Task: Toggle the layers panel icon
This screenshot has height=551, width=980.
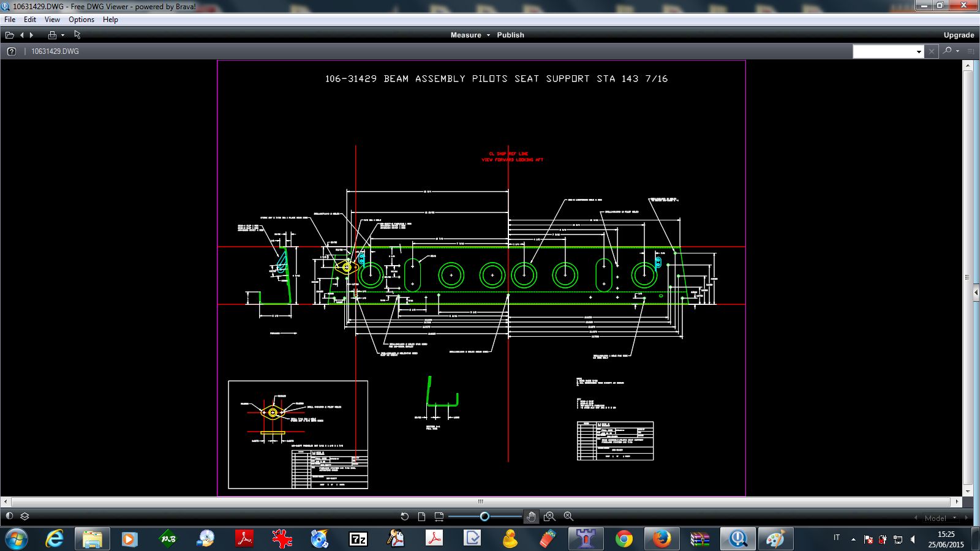Action: point(25,516)
